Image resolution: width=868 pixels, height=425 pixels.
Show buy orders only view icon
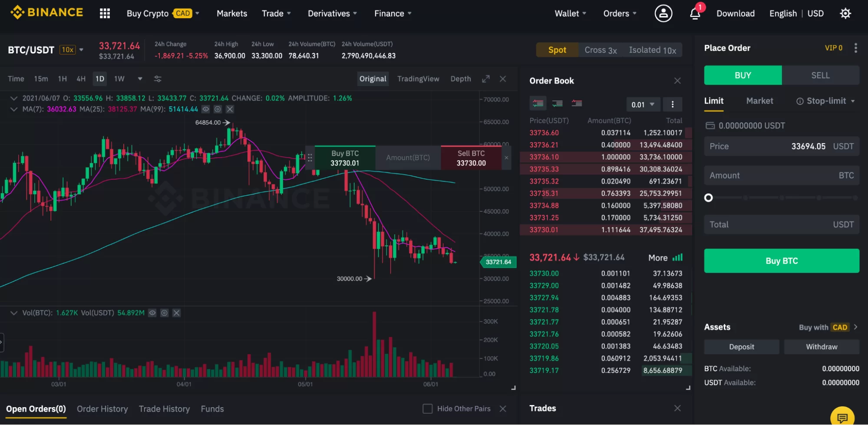point(557,103)
